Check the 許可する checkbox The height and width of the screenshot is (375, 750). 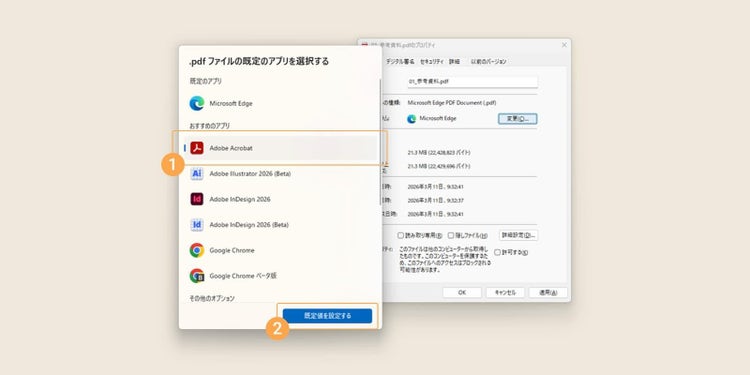497,252
